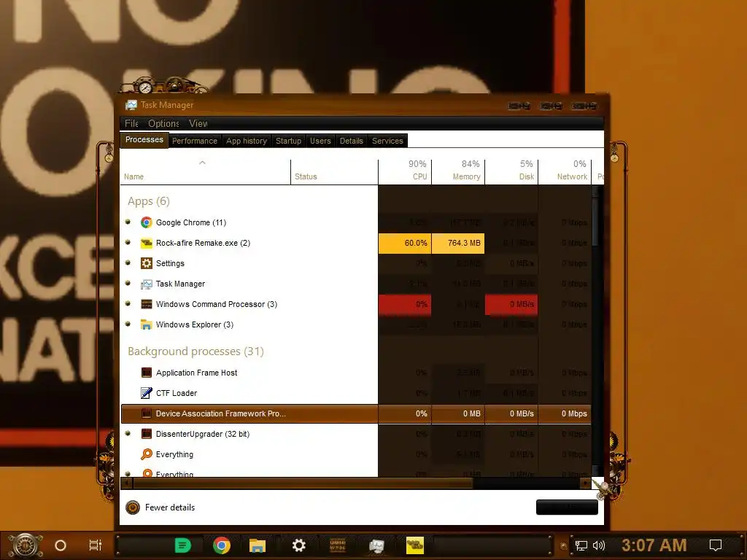Click the dark End task button
The width and height of the screenshot is (747, 560).
pyautogui.click(x=567, y=507)
